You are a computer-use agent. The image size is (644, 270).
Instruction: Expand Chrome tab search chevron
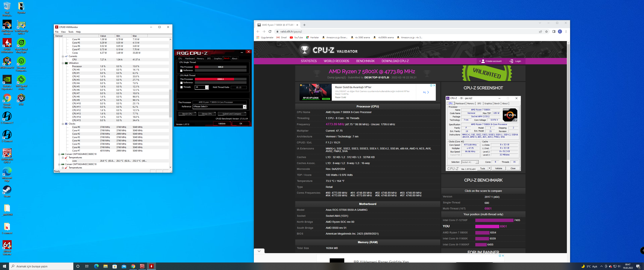[x=540, y=23]
